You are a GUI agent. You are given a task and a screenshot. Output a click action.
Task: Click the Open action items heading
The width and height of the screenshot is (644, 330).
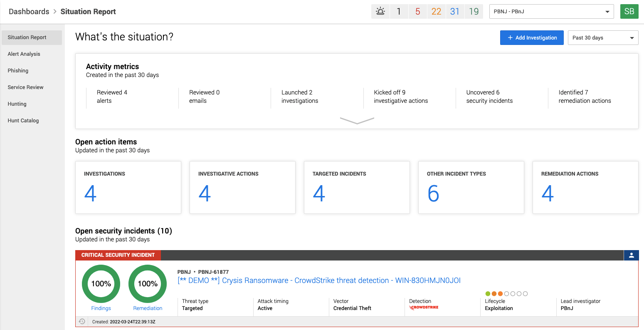106,142
